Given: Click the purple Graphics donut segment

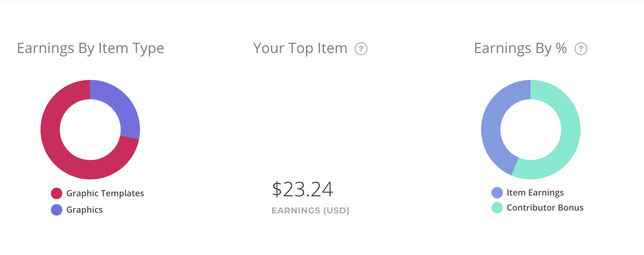Looking at the screenshot, I should (x=120, y=104).
